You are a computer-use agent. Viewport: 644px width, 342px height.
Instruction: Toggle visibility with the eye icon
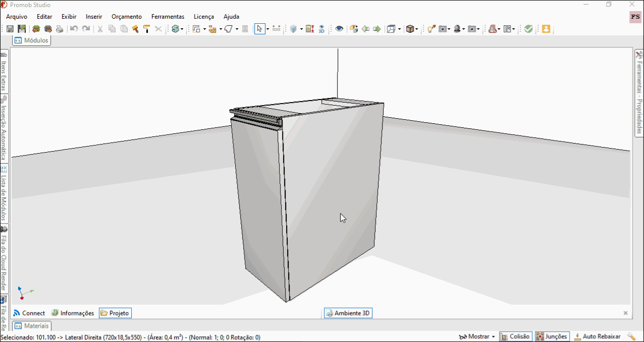pos(339,29)
